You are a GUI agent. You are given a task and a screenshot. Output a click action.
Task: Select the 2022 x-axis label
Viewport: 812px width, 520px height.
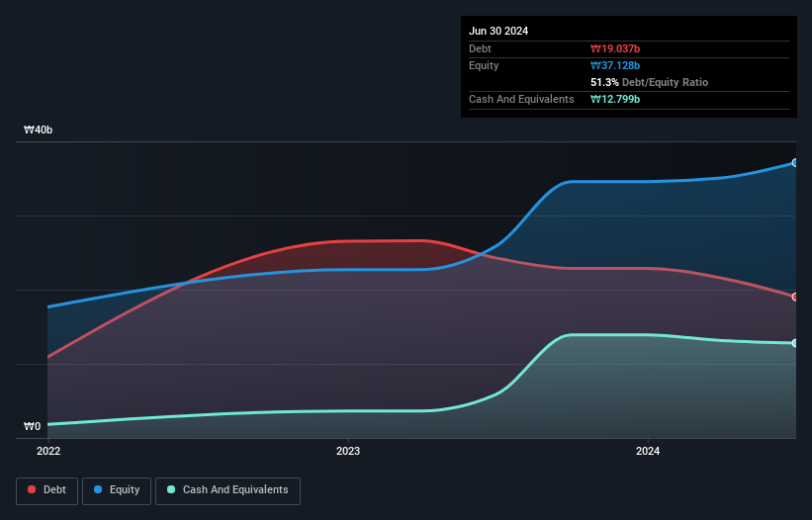pos(48,451)
